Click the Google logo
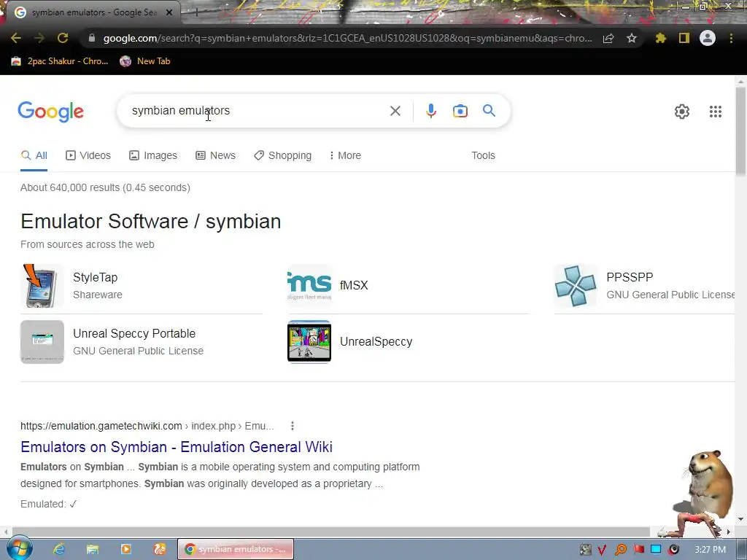This screenshot has width=747, height=560. (50, 112)
